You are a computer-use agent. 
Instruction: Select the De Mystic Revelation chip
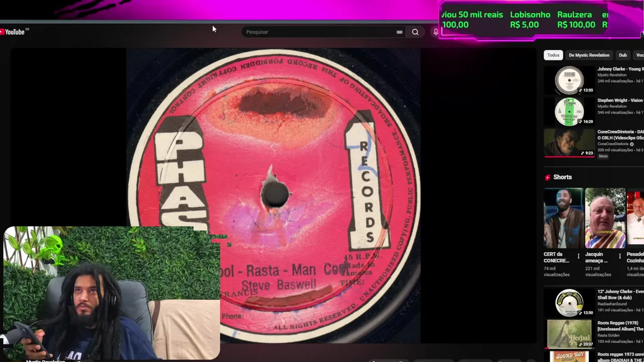tap(589, 55)
